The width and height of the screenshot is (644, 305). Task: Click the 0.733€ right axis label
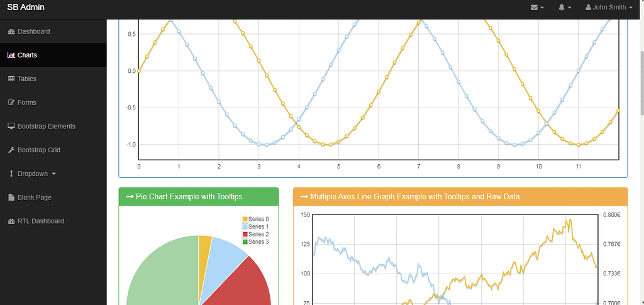(611, 274)
